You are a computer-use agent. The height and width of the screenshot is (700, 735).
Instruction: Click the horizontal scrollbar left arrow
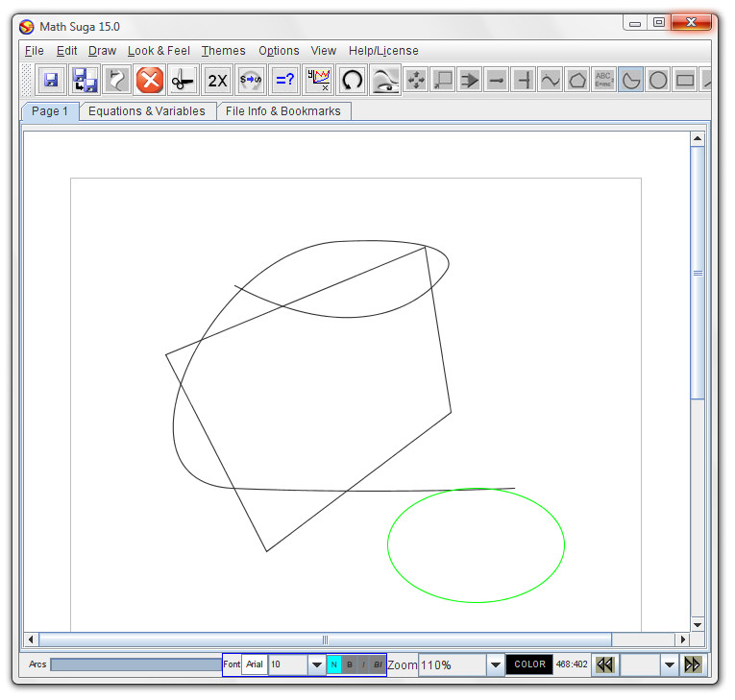point(31,640)
